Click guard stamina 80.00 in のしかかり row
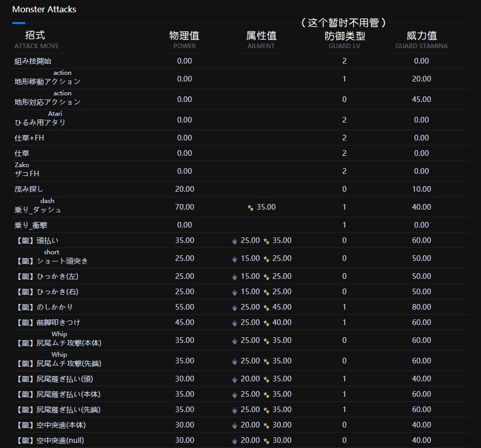Screen dimensions: 481x448 click(422, 307)
